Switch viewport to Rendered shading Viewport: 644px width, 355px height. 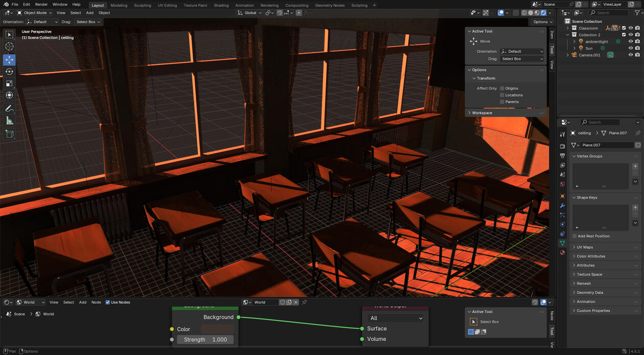point(543,13)
